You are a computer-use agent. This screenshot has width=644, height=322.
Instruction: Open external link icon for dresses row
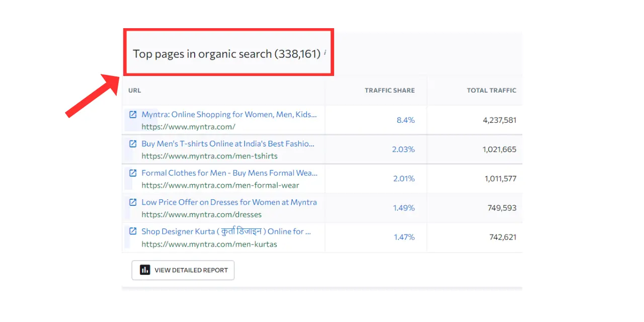tap(133, 202)
